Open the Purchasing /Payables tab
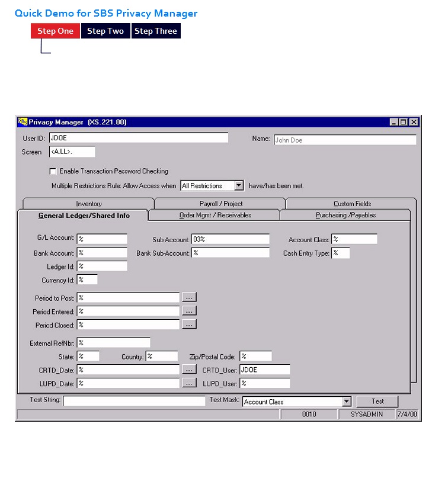This screenshot has width=448, height=488. click(x=345, y=215)
